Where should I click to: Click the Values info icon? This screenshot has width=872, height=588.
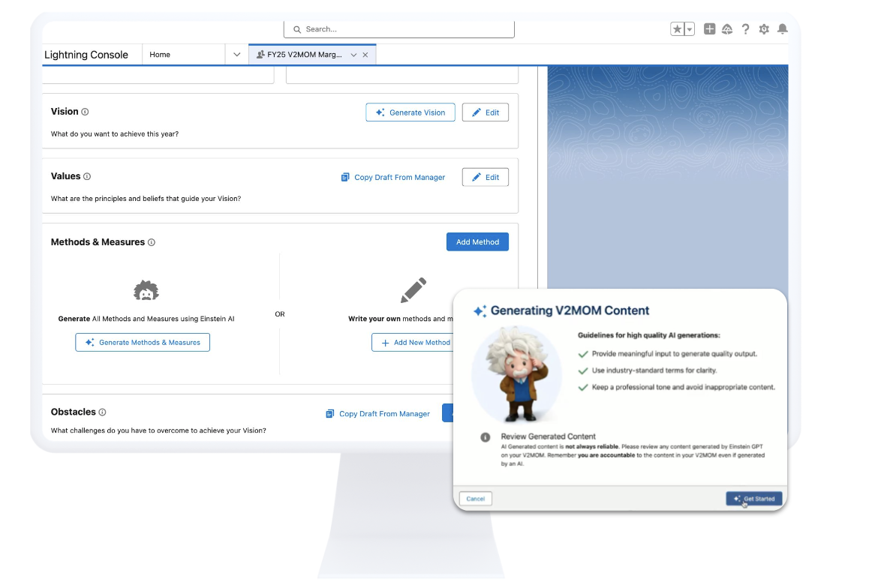[87, 177]
